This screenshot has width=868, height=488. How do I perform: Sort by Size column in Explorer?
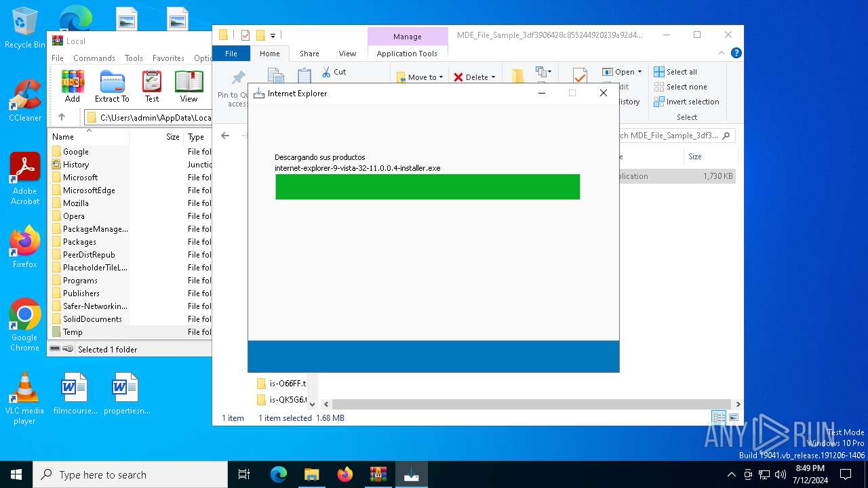pos(710,157)
